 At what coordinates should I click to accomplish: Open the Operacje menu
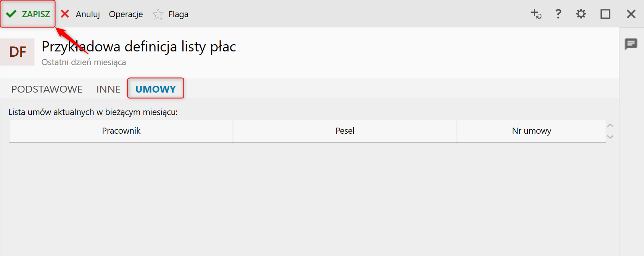point(126,14)
